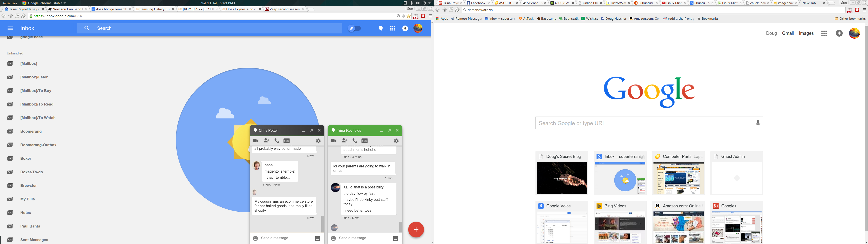
Task: Expand the Other bookmarks folder
Action: tap(850, 19)
